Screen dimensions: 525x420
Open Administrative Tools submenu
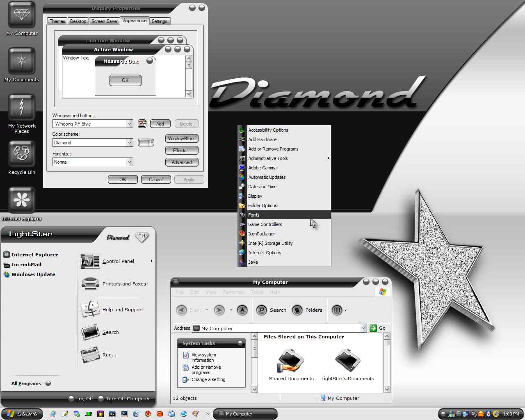(284, 158)
